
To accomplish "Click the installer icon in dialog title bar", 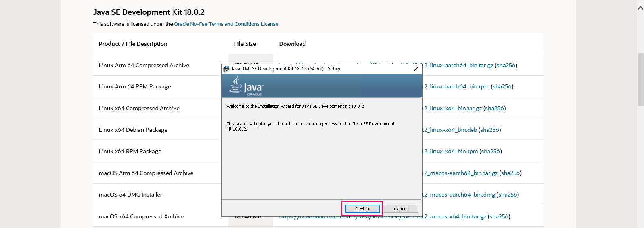I will tap(226, 69).
